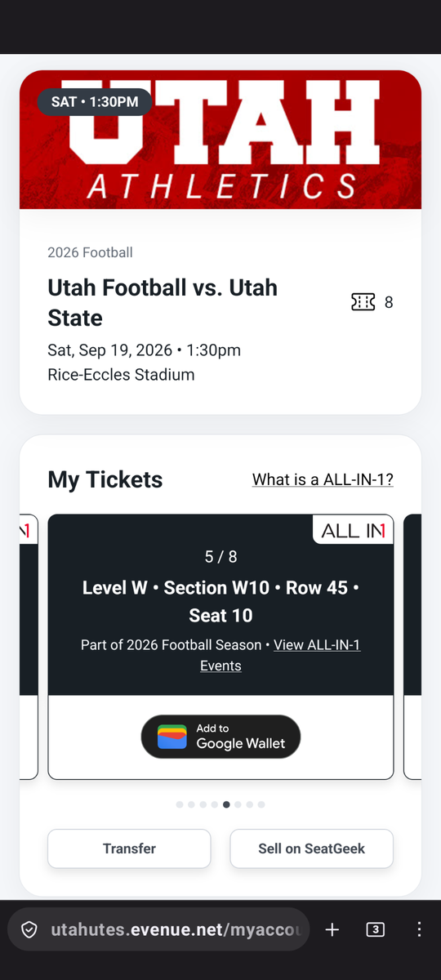Tap the site security shield icon
This screenshot has height=980, width=441.
pyautogui.click(x=29, y=930)
